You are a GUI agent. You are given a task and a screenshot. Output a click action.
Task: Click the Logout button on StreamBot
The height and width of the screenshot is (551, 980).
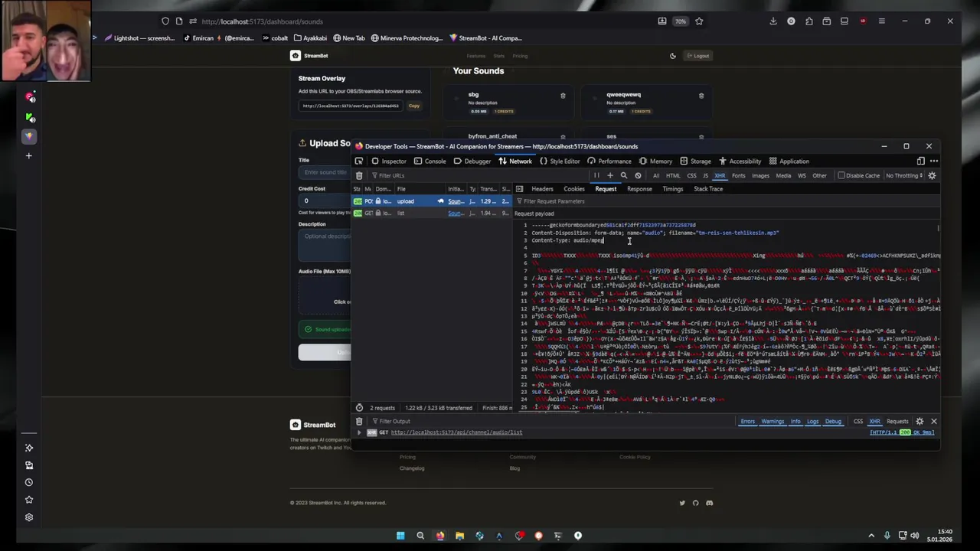[x=697, y=56]
